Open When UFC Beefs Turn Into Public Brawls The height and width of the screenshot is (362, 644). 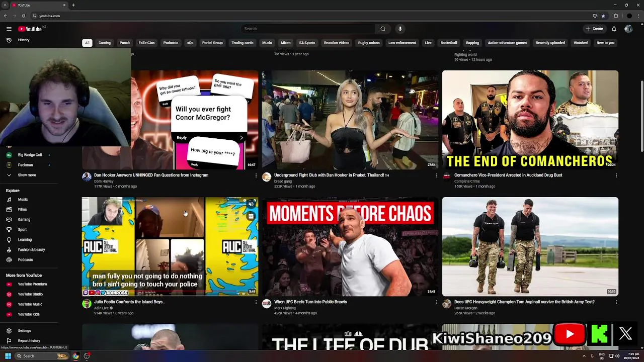(310, 302)
